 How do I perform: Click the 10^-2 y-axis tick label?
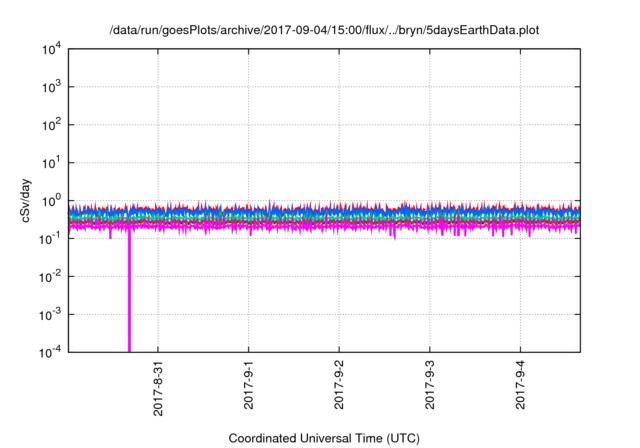click(x=51, y=277)
